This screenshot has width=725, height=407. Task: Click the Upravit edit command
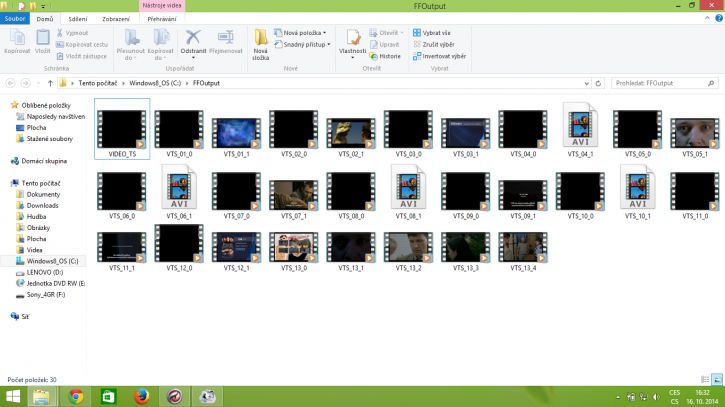coord(384,44)
